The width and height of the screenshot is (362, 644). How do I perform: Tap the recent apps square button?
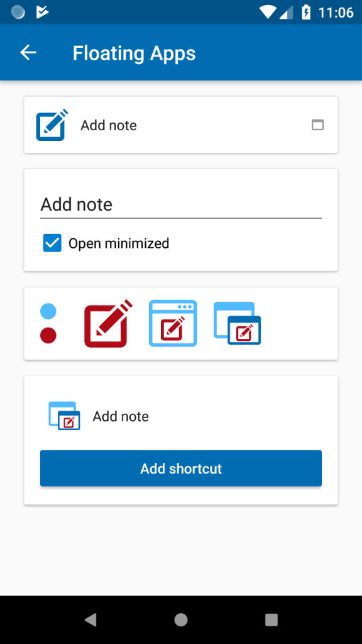click(x=271, y=619)
